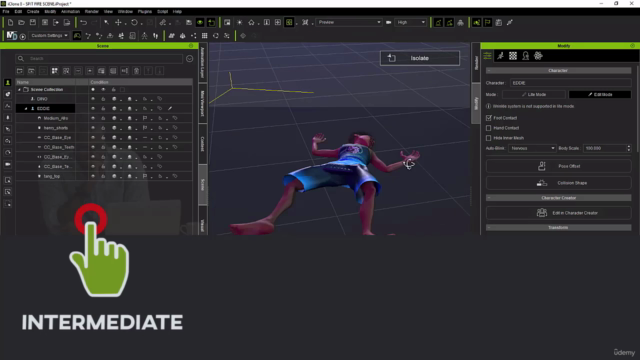Enable the Hide Inner Mesh checkbox

pyautogui.click(x=489, y=138)
